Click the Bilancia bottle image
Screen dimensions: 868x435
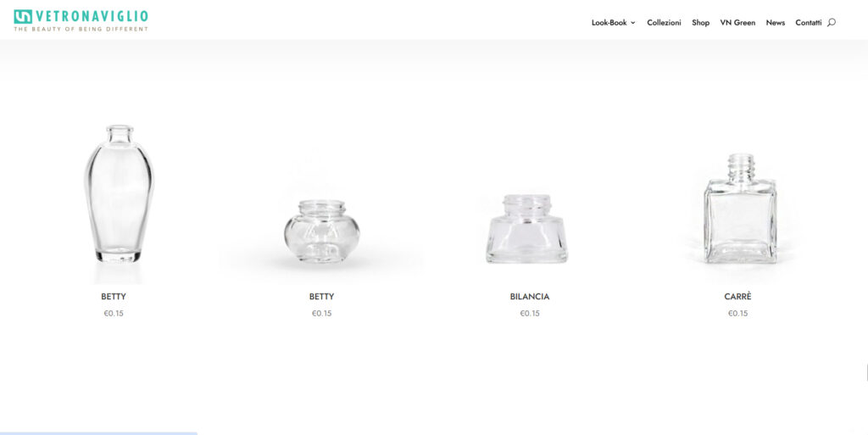pyautogui.click(x=526, y=229)
